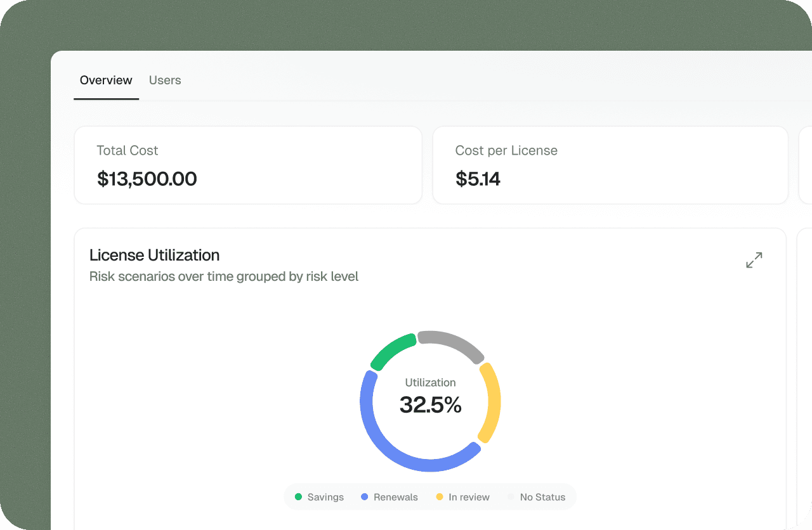Select the Overview tab
Image resolution: width=812 pixels, height=530 pixels.
click(x=106, y=81)
